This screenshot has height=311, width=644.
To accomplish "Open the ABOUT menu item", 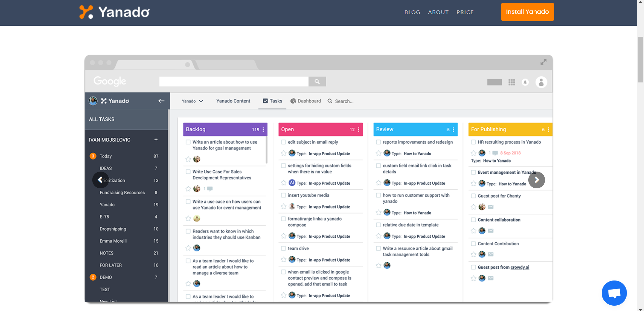I will click(x=438, y=12).
